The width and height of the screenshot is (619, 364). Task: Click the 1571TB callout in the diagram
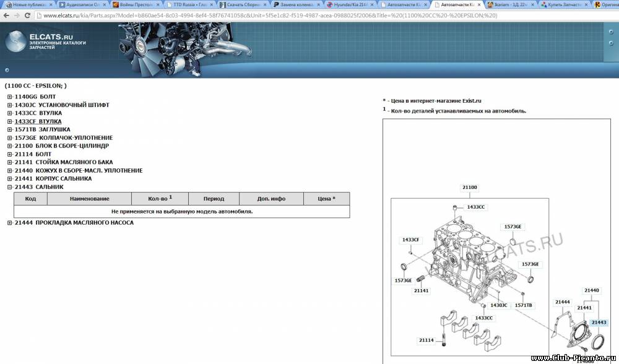pyautogui.click(x=524, y=305)
